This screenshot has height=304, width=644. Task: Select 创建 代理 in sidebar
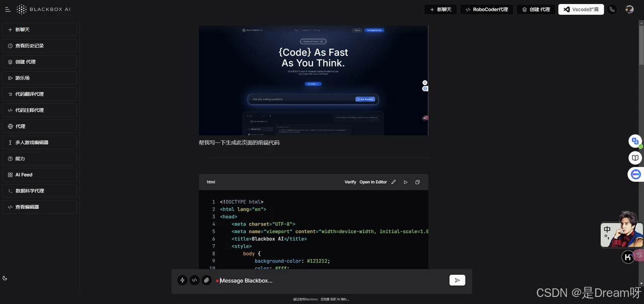[40, 62]
